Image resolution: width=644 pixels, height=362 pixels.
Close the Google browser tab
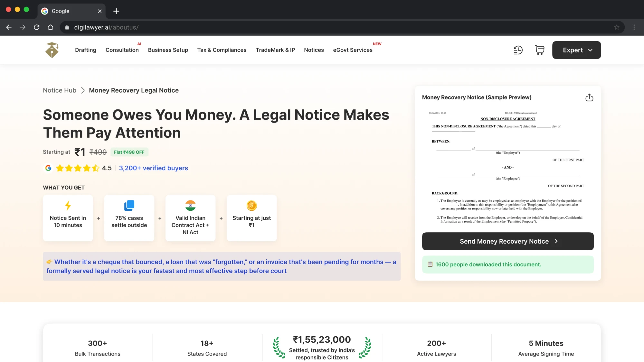(100, 11)
